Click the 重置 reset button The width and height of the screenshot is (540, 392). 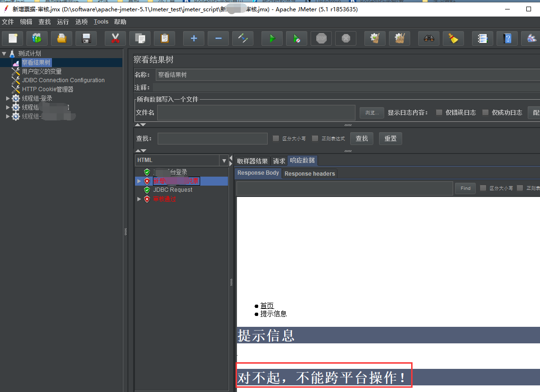pyautogui.click(x=390, y=138)
